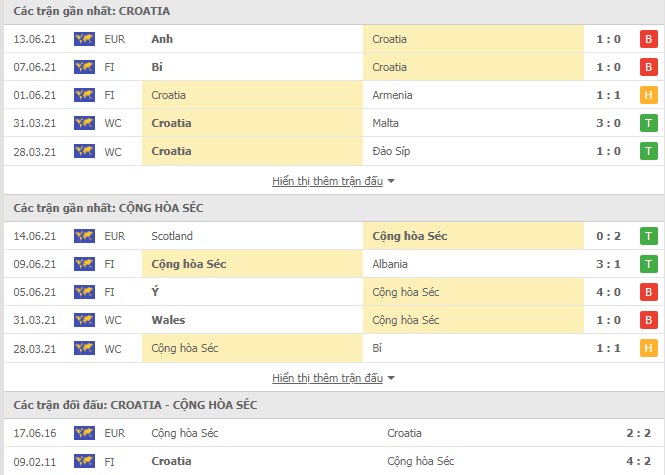The height and width of the screenshot is (475, 665).
Task: Click dropdown arrow beside Croatia's show-more link
Action: [391, 181]
